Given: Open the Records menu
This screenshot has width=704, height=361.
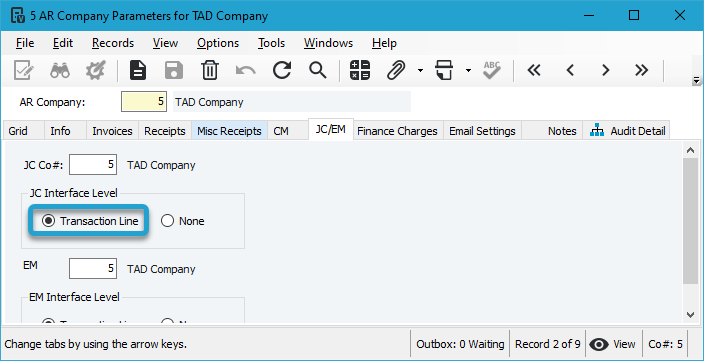Looking at the screenshot, I should [x=113, y=43].
